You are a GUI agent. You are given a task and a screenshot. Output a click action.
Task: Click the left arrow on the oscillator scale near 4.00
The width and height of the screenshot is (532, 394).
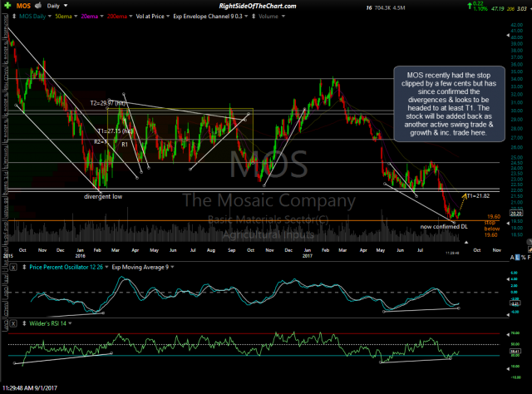coord(508,279)
